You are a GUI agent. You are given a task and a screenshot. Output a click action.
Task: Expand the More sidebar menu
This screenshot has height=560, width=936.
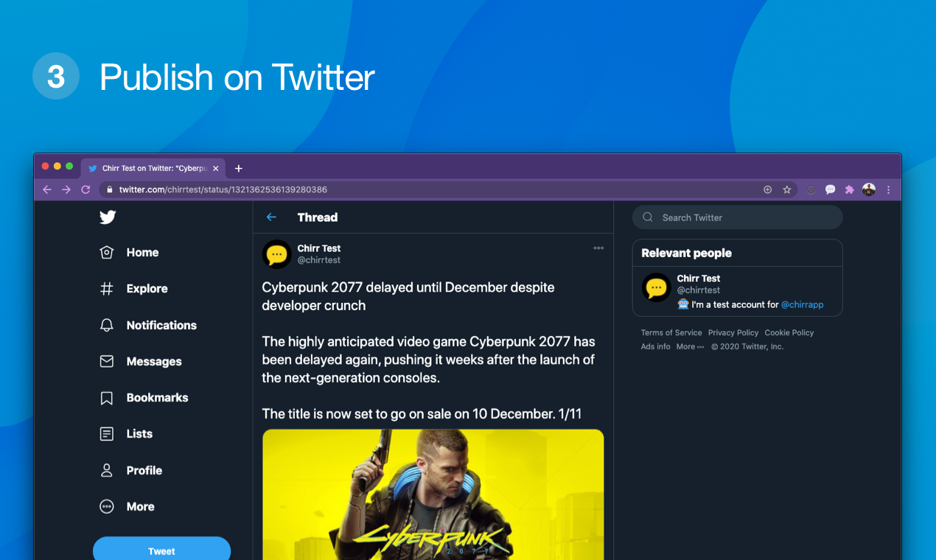[x=127, y=506]
